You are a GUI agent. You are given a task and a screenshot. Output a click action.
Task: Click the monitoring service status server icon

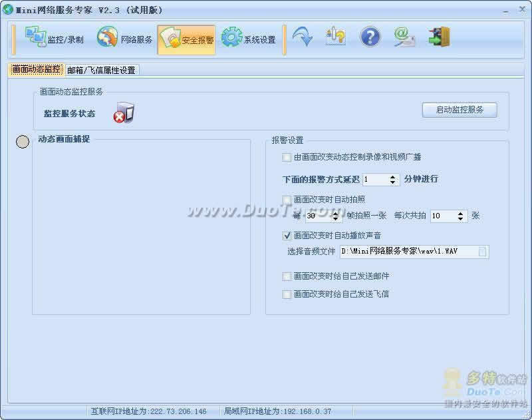tap(124, 112)
